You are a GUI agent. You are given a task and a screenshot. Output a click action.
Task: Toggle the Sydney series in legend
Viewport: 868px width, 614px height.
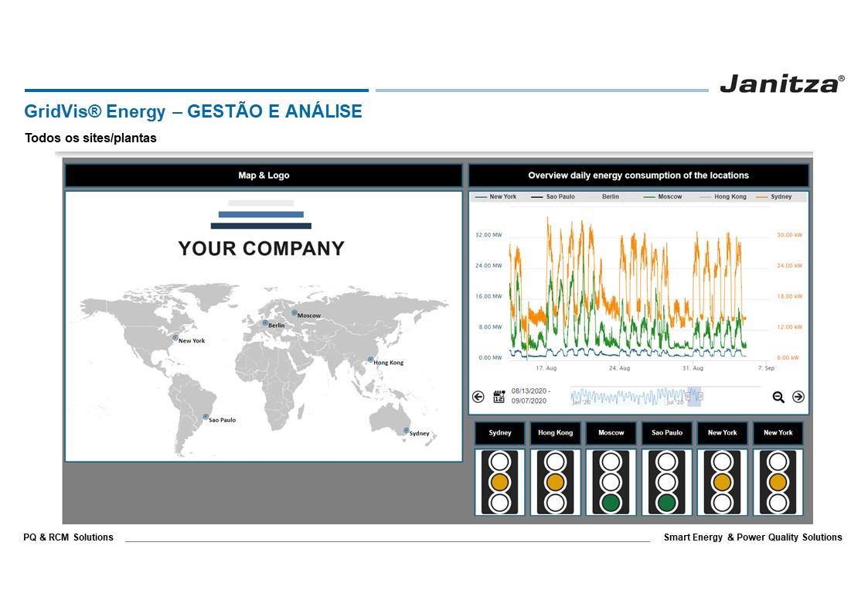click(774, 196)
